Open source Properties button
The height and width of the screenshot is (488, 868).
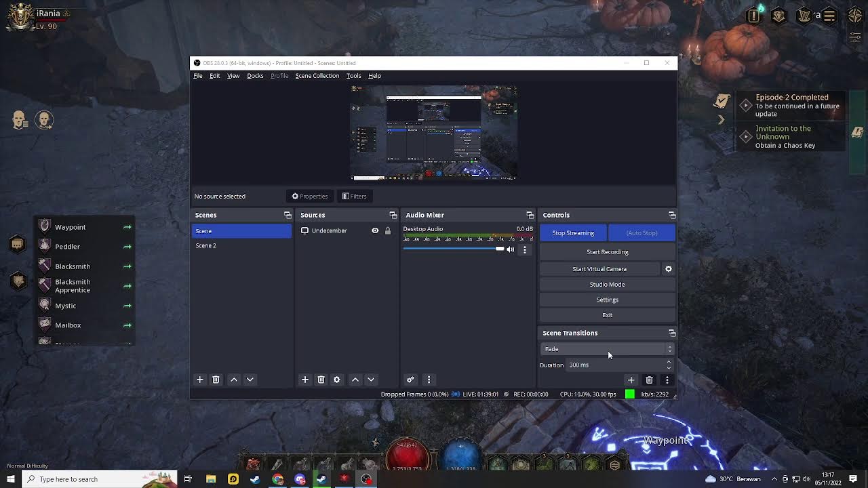click(x=310, y=197)
